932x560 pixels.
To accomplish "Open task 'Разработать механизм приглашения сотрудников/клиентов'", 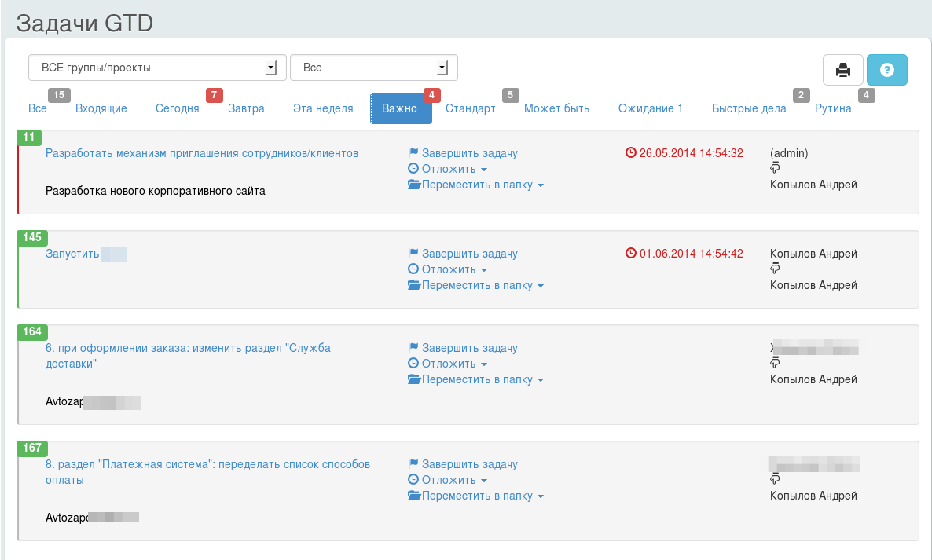I will 202,153.
